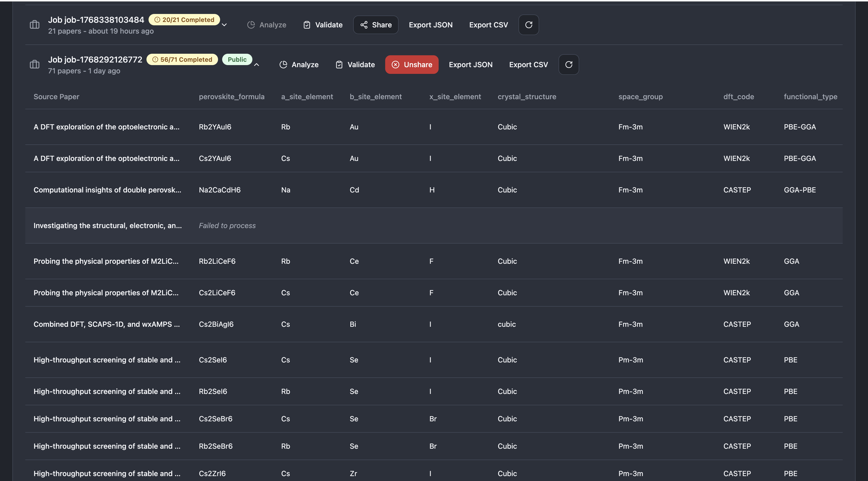Validate job-1768292126772 results

click(355, 64)
